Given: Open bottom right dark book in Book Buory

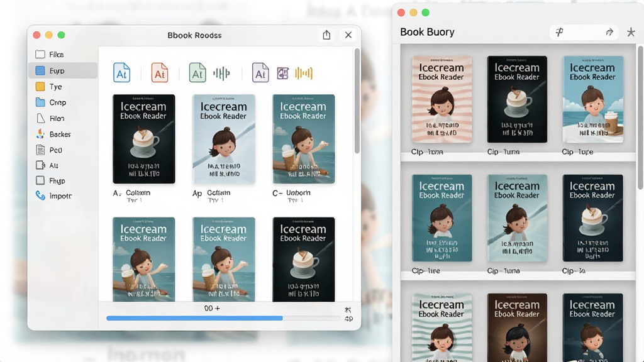Looking at the screenshot, I should pyautogui.click(x=592, y=327).
